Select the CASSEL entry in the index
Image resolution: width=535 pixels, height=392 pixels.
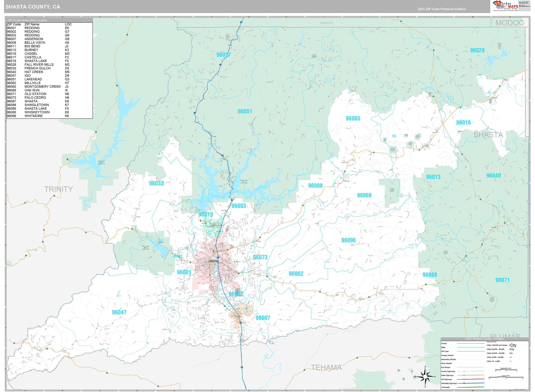pyautogui.click(x=39, y=54)
